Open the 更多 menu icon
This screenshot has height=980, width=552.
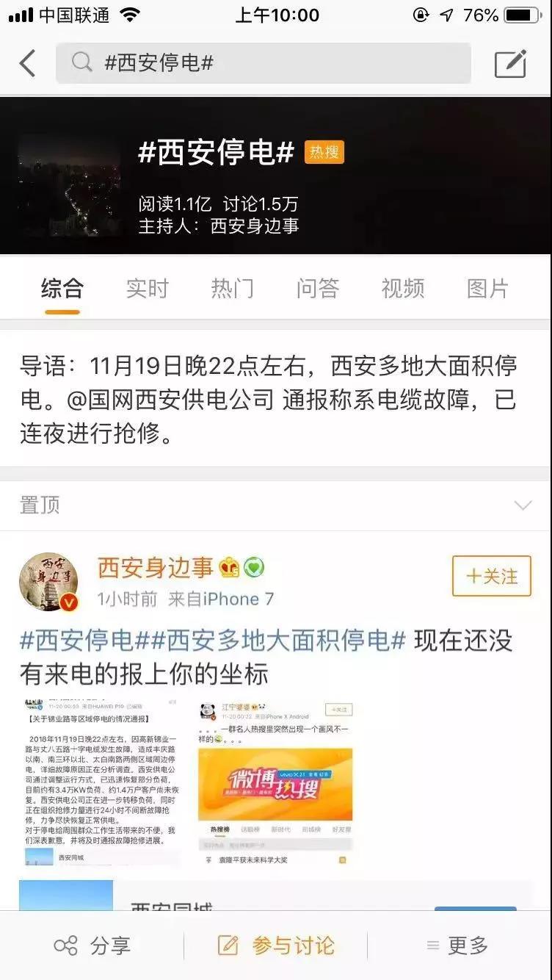433,945
